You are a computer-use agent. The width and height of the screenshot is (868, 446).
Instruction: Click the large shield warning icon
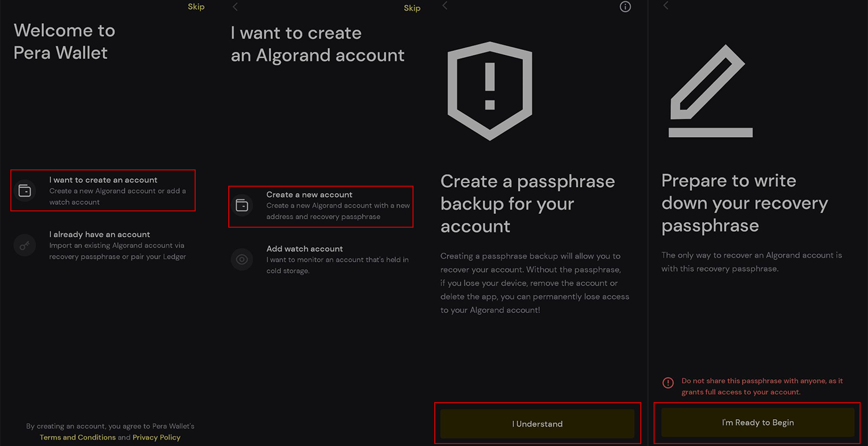coord(490,91)
